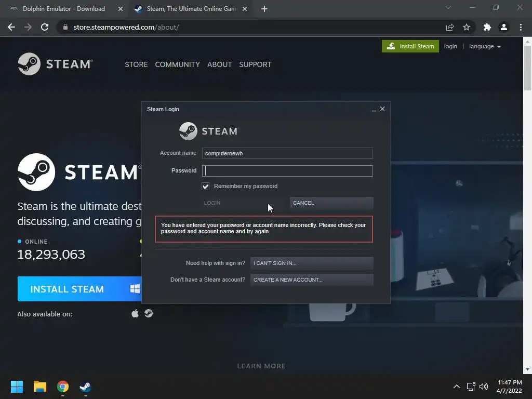
Task: Close the Dolphin Emulator tab
Action: click(121, 9)
